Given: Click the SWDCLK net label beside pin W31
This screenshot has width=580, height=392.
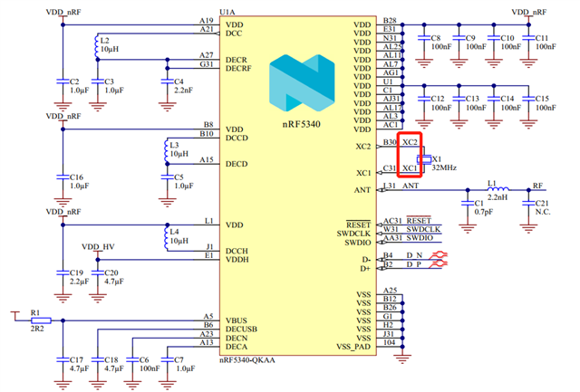Looking at the screenshot, I should 423,229.
